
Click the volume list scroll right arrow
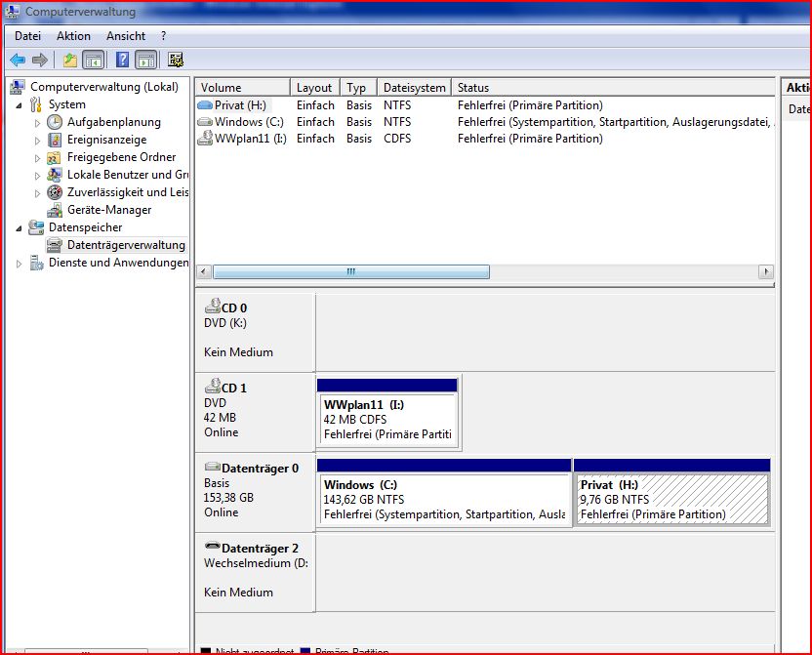[x=766, y=271]
